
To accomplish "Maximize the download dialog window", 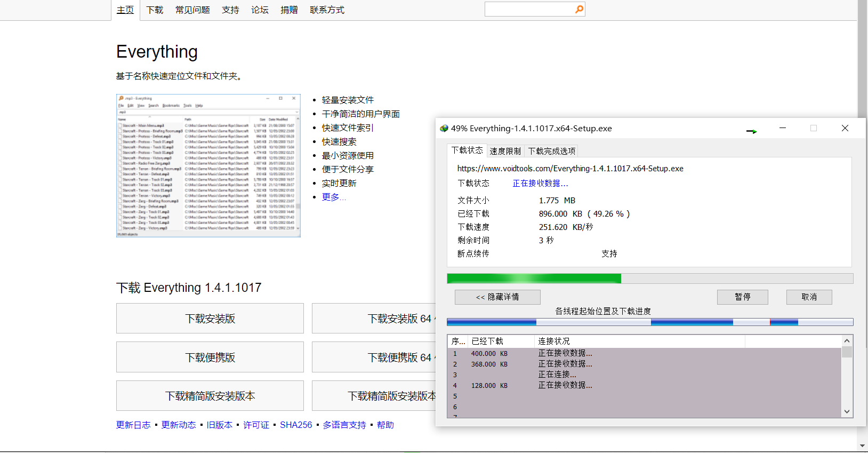I will click(814, 128).
